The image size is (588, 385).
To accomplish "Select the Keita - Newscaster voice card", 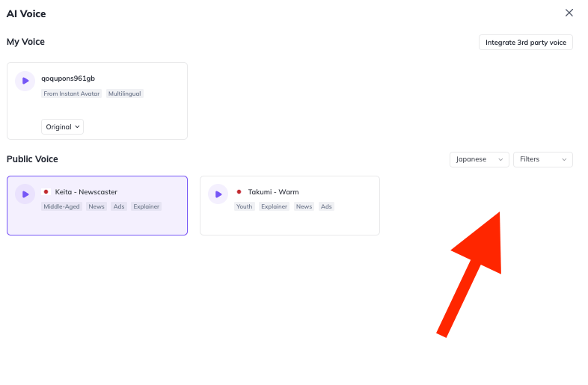I will click(x=97, y=206).
